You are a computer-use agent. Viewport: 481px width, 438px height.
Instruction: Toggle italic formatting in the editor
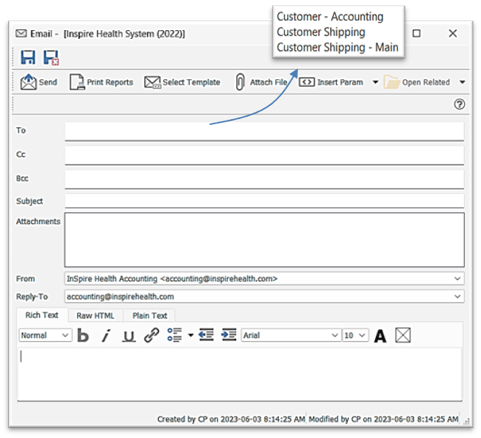(x=106, y=335)
